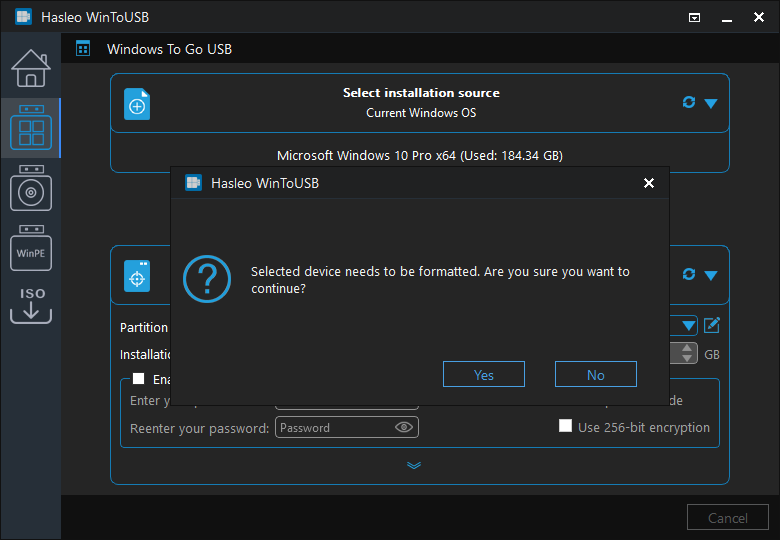Open the WinPE USB creator sidebar icon

pos(31,248)
